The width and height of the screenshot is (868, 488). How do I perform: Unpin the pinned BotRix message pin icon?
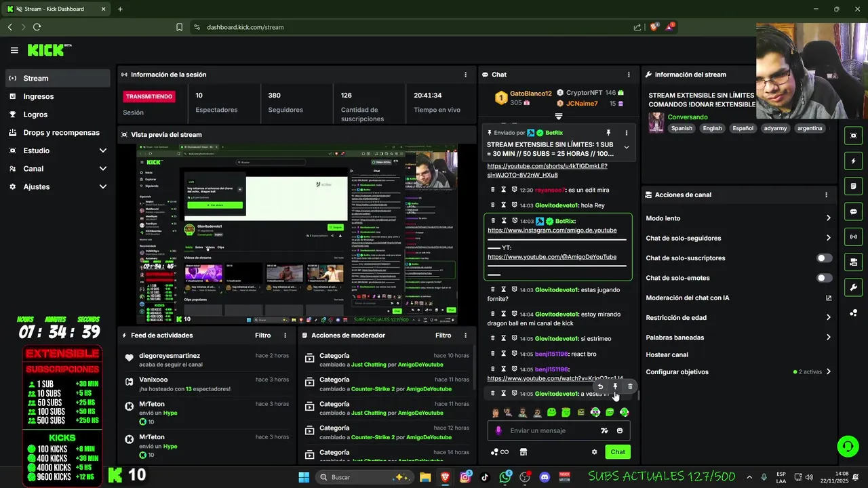608,133
